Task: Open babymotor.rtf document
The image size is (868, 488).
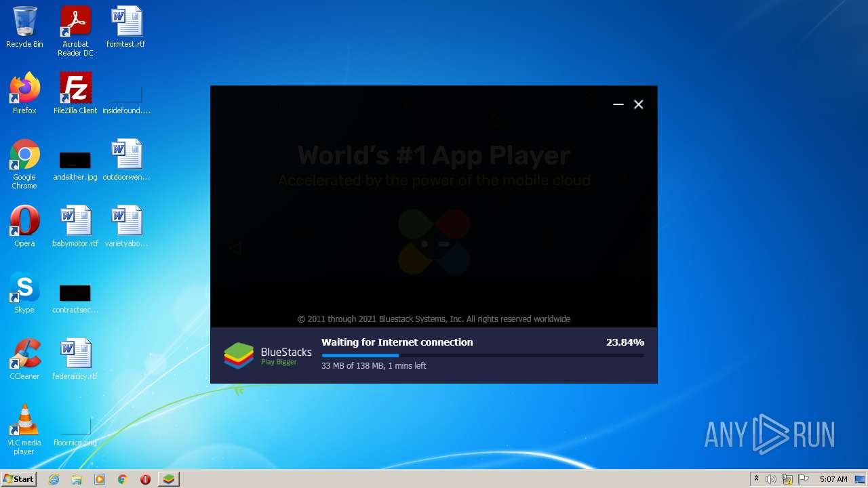Action: click(75, 226)
